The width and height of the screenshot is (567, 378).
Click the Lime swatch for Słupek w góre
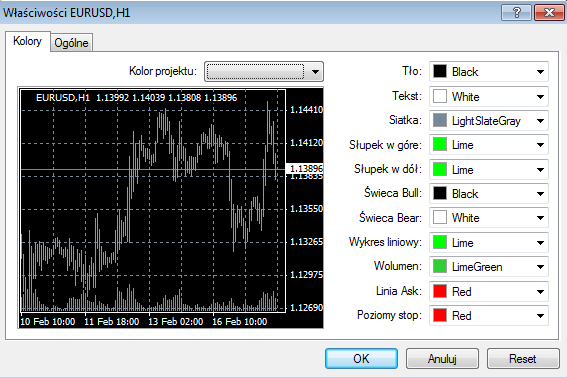tap(440, 145)
